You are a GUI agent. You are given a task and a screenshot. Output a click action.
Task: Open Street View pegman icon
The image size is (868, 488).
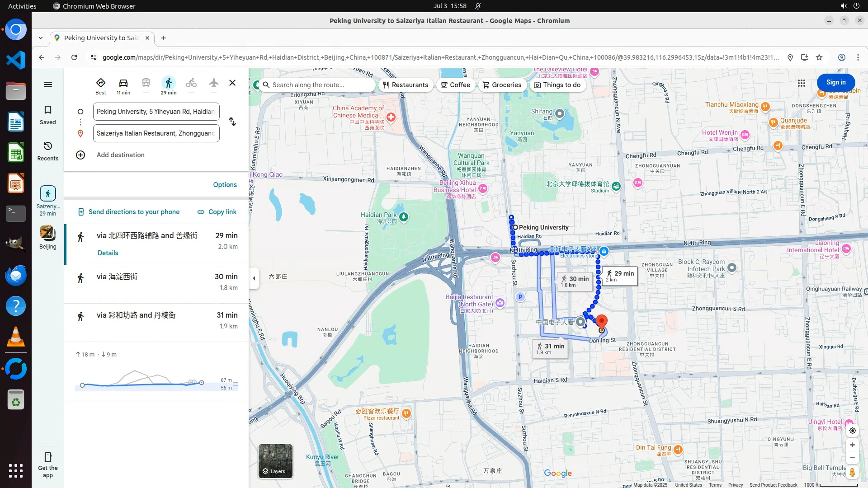tap(852, 473)
